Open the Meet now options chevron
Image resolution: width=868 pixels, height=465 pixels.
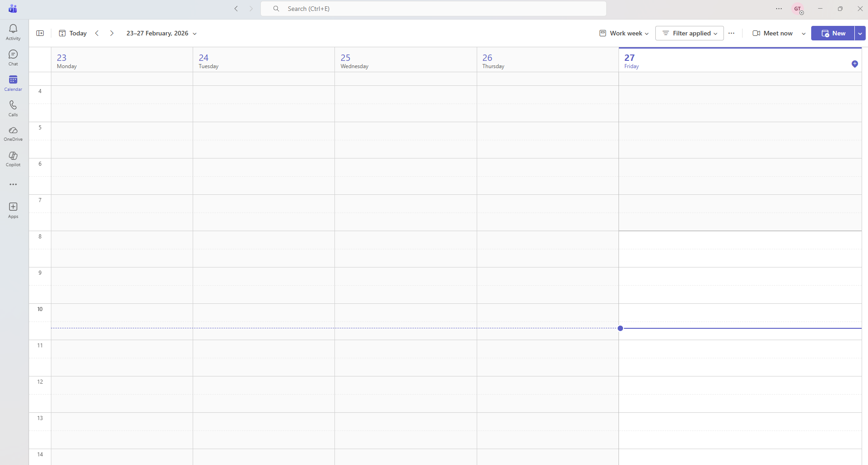click(x=803, y=33)
